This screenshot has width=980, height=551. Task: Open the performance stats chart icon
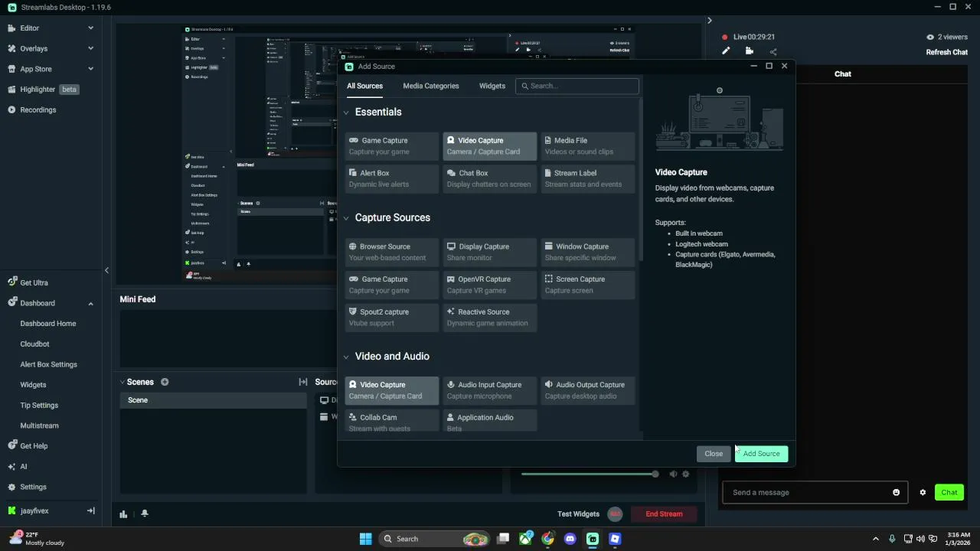point(123,514)
